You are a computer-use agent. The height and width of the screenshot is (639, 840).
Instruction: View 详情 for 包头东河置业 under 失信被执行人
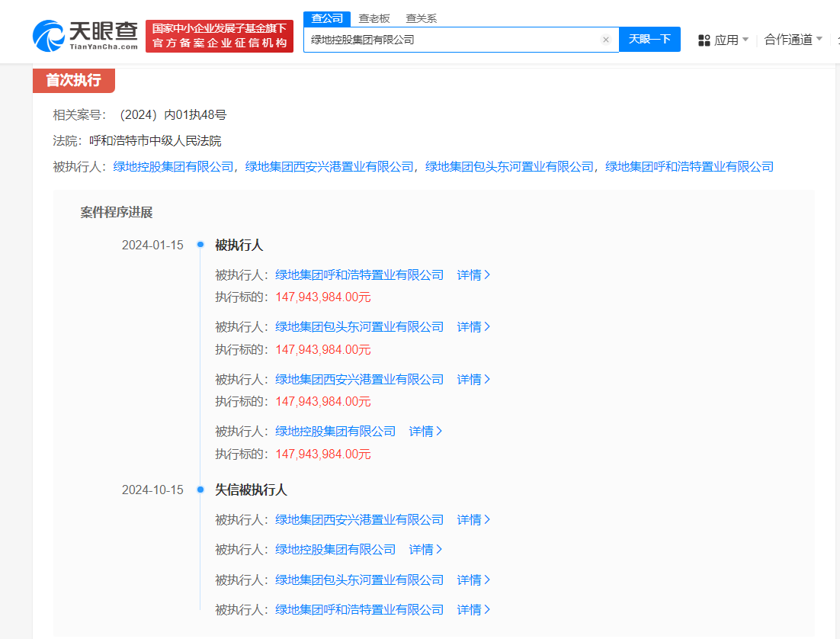[x=473, y=580]
